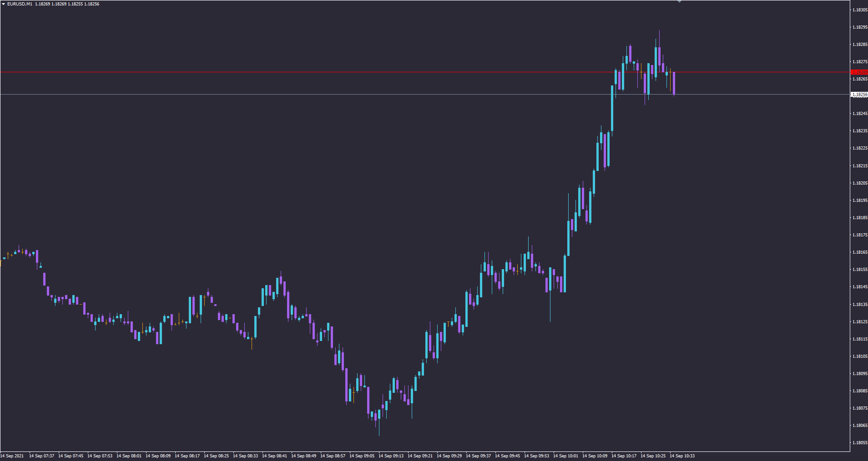Click the 1.18245 price scale label
Viewport: 868px width, 461px height.
point(859,114)
